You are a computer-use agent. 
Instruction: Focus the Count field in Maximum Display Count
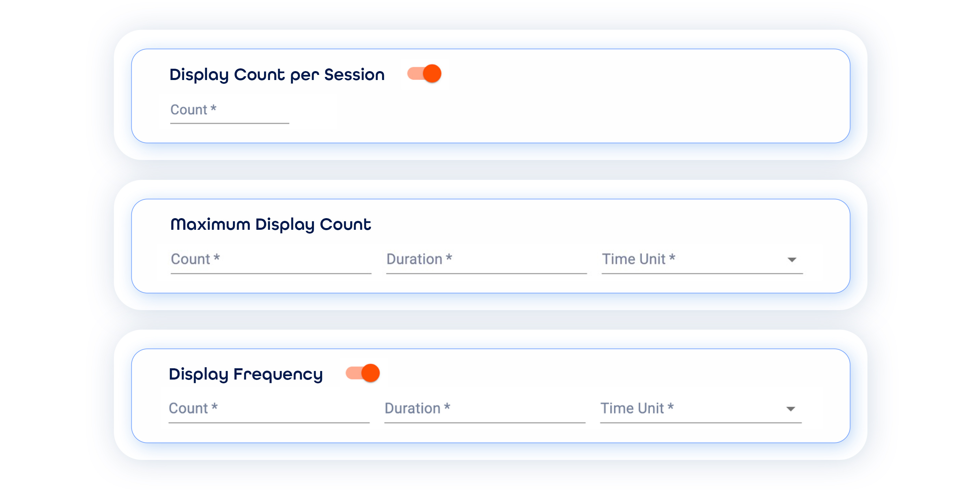coord(271,260)
